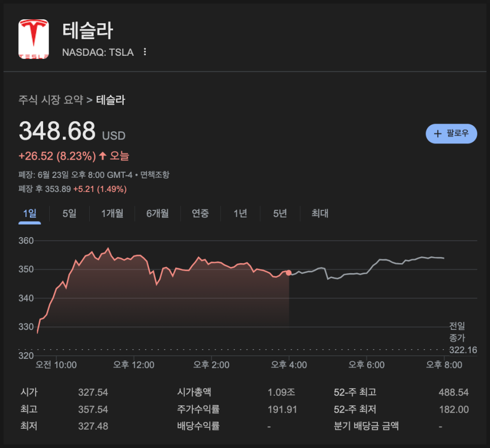Click the 오후 4:00 time axis label
The image size is (490, 448).
point(289,365)
